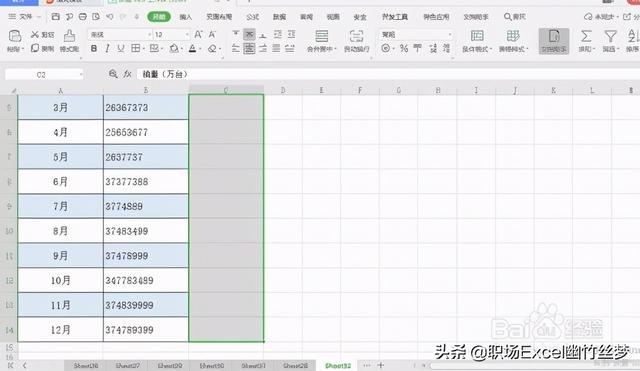Viewport: 640px width, 371px height.
Task: Click the Undo arrow icon
Action: point(109,17)
